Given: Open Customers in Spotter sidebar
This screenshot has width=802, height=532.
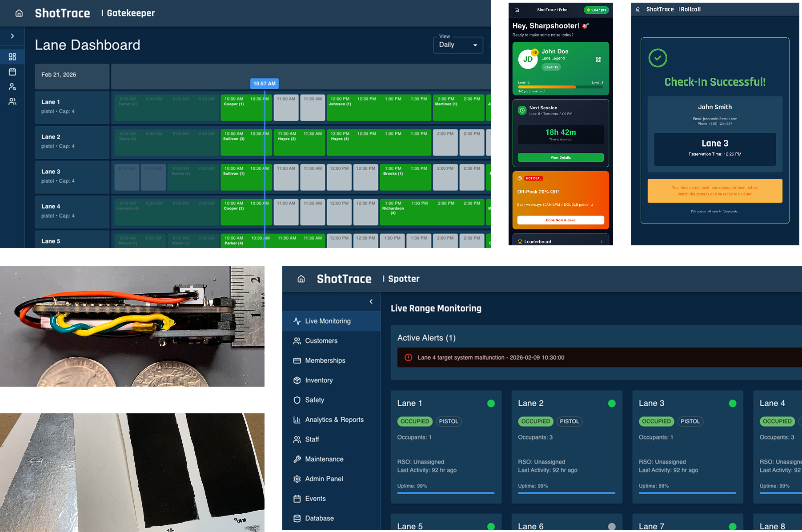Looking at the screenshot, I should (x=332, y=341).
